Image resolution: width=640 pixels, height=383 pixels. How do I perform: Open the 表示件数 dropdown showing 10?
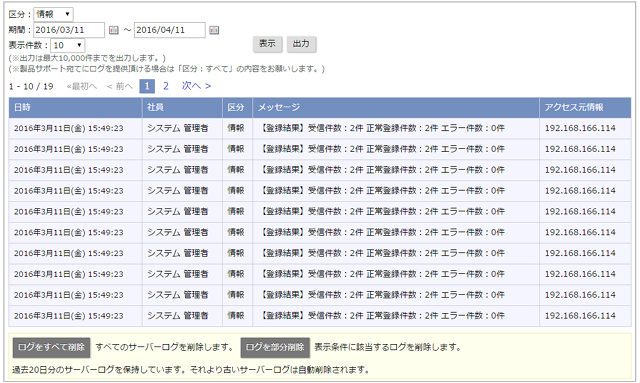click(x=68, y=45)
